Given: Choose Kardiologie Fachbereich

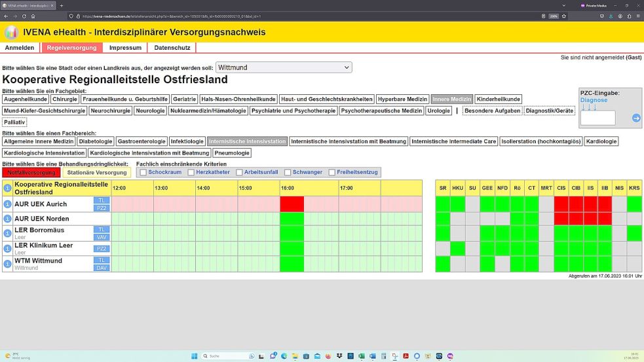Looking at the screenshot, I should [x=601, y=141].
